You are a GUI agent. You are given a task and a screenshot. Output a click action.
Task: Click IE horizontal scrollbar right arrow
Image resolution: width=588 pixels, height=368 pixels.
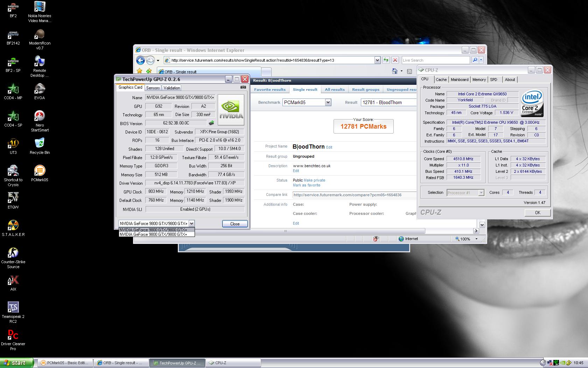point(476,231)
